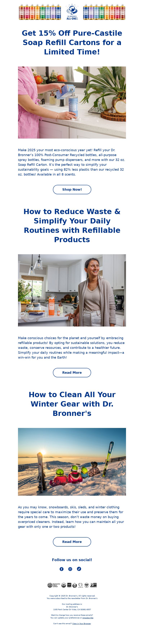Open the View in Your Browser link
144x644 pixels.
(82, 623)
